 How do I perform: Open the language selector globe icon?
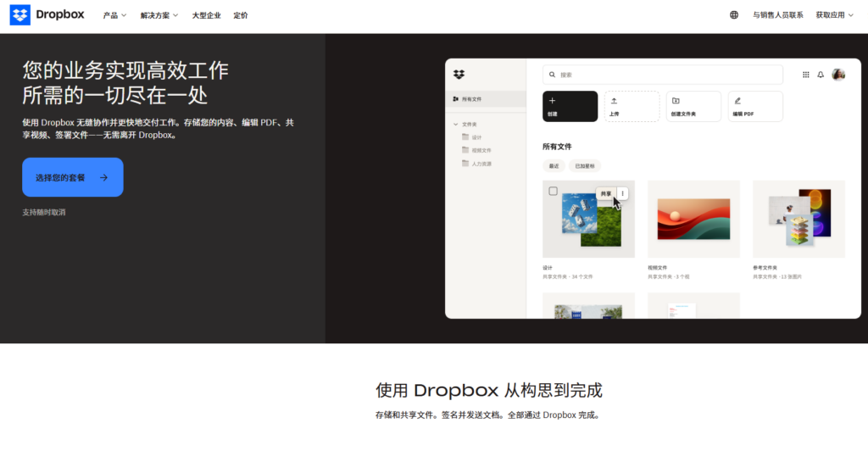point(734,15)
